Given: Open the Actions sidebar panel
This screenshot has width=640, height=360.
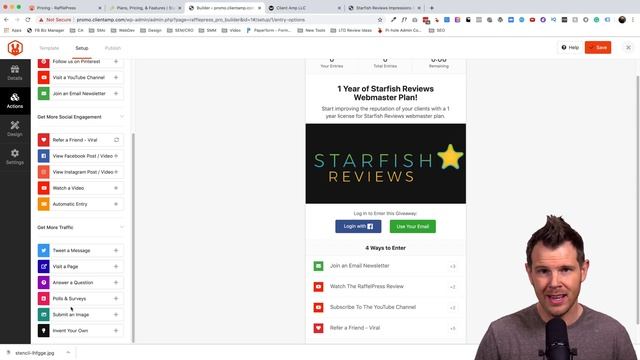Looking at the screenshot, I should click(x=15, y=100).
